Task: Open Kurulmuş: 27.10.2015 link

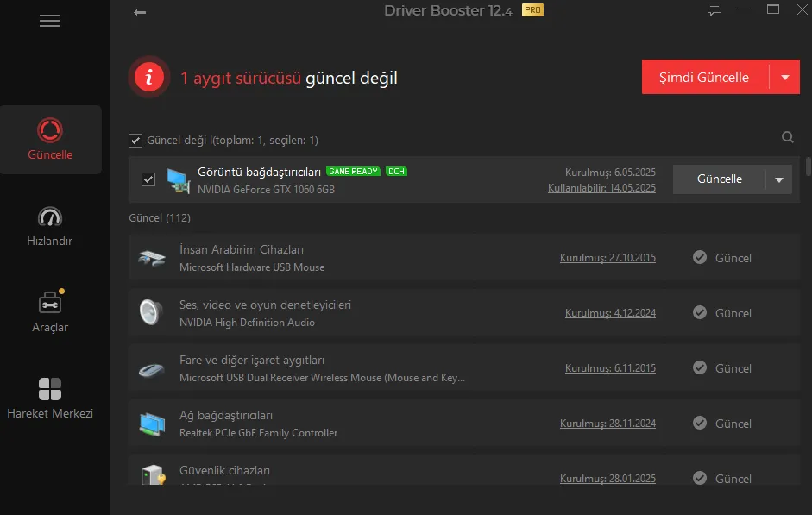Action: pos(607,258)
